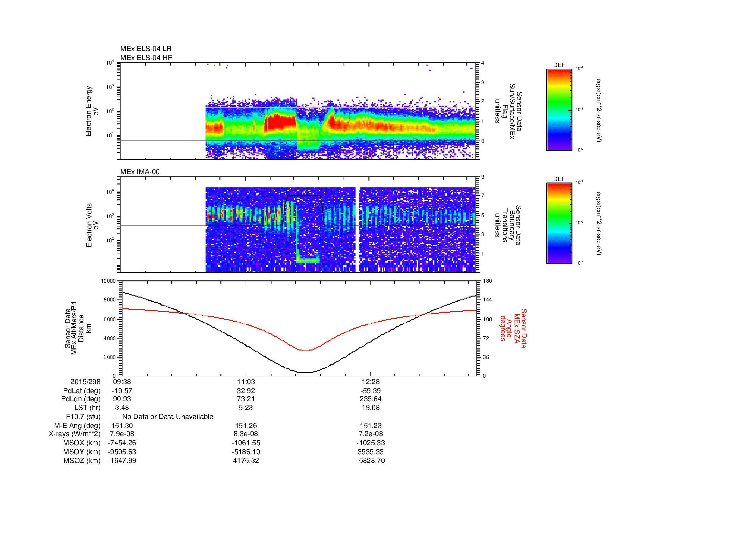
Task: Select the PdLon (deg) row label
Action: pyautogui.click(x=81, y=399)
